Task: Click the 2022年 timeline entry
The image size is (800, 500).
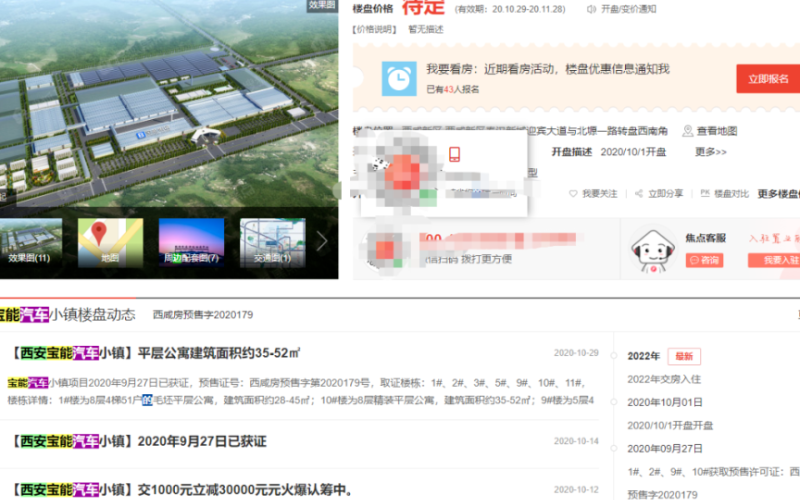Action: (x=644, y=356)
